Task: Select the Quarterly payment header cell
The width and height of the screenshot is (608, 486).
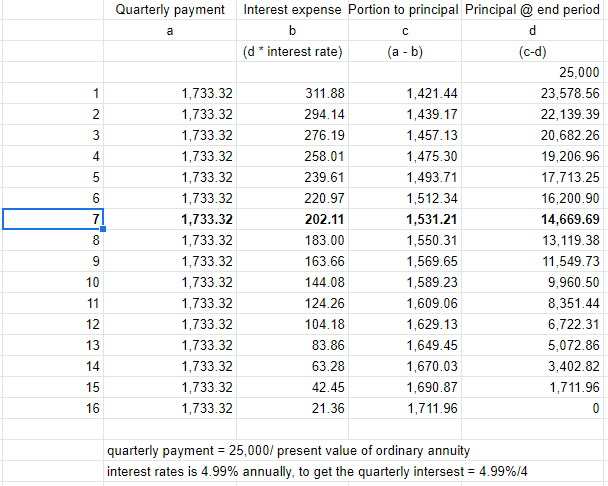Action: [x=170, y=10]
